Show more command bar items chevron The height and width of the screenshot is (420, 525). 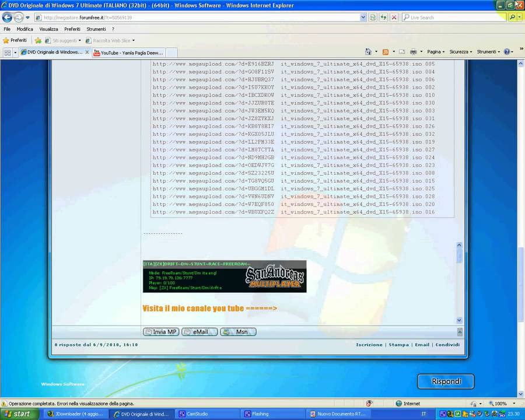click(x=521, y=49)
